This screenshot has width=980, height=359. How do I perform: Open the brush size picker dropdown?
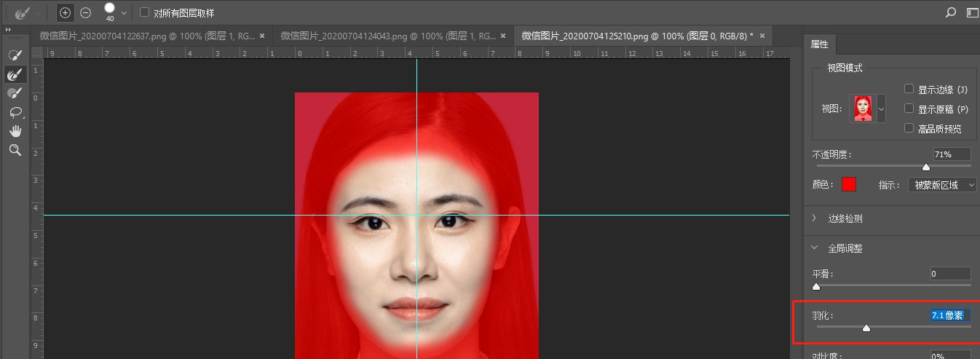(x=124, y=13)
